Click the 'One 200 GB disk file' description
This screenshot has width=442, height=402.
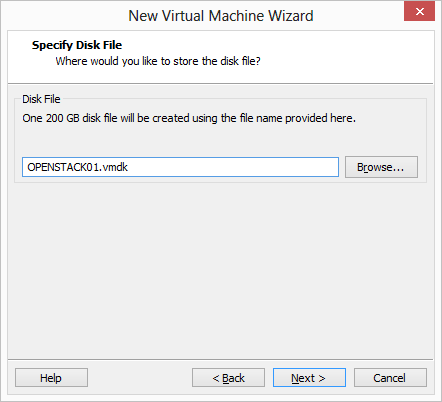(x=189, y=118)
